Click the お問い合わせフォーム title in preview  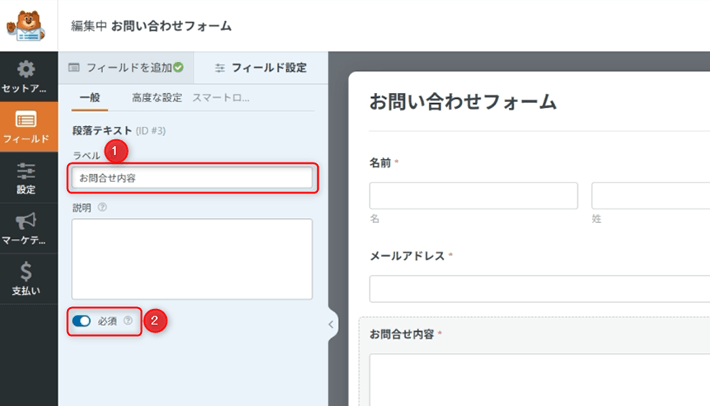(463, 101)
